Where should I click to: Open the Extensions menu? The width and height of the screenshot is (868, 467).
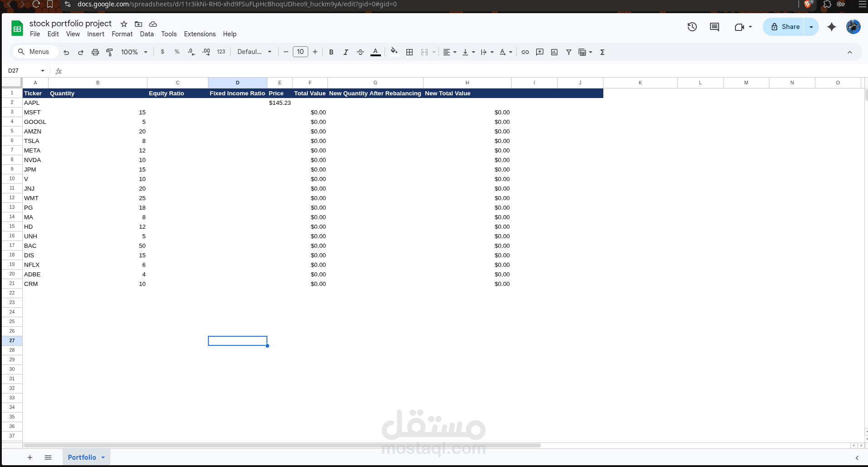[x=200, y=34]
